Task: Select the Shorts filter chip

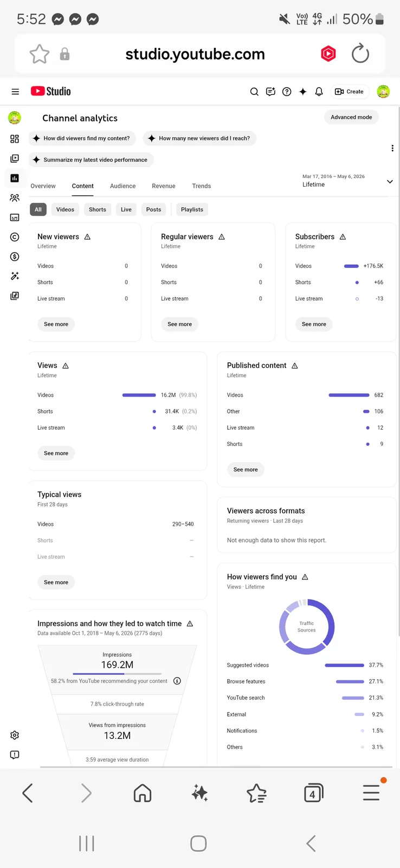Action: click(98, 209)
